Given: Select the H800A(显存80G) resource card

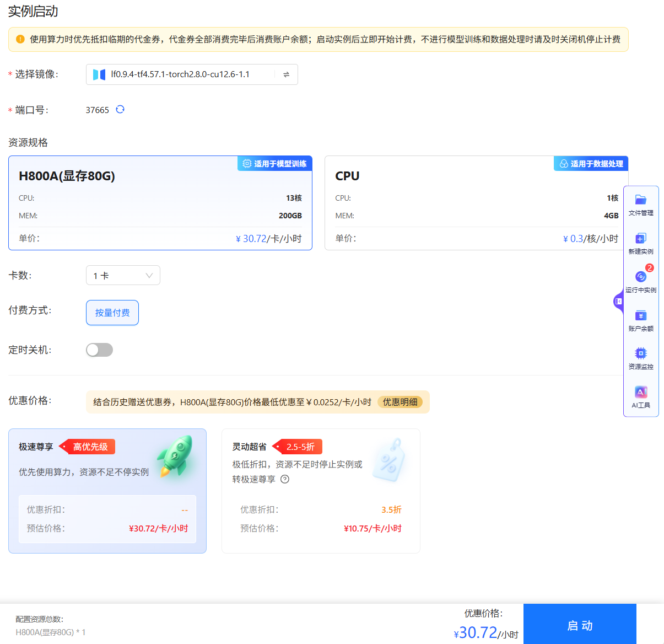Looking at the screenshot, I should 160,203.
